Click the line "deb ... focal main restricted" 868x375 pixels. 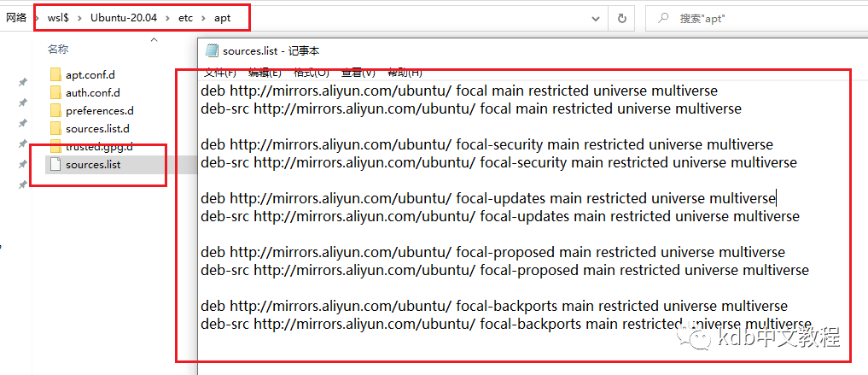pyautogui.click(x=459, y=91)
